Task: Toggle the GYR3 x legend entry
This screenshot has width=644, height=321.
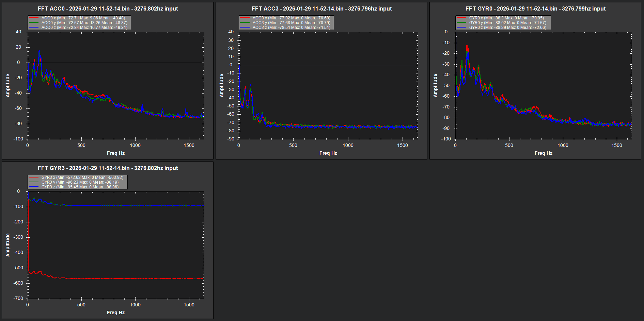Action: (x=82, y=178)
